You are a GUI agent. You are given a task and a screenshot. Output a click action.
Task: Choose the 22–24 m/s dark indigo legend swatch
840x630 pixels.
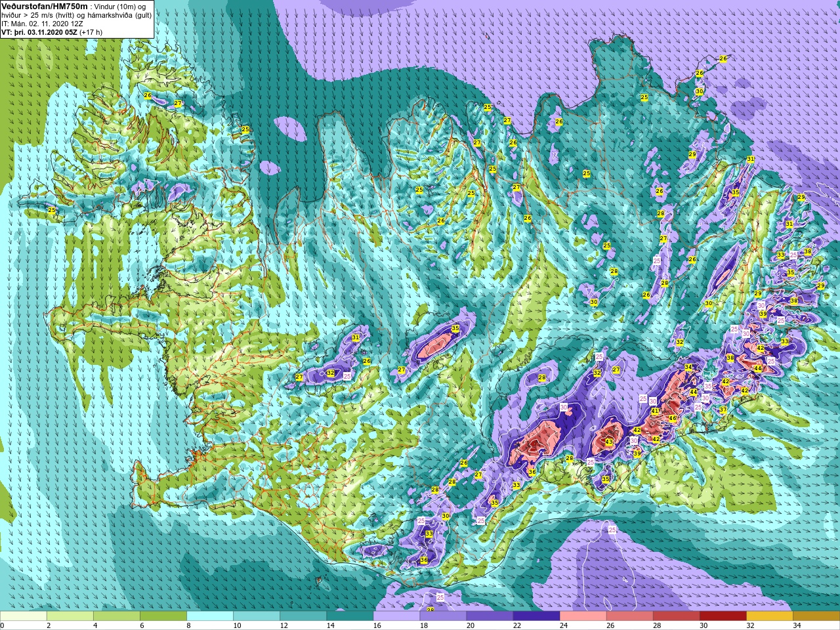(536, 616)
